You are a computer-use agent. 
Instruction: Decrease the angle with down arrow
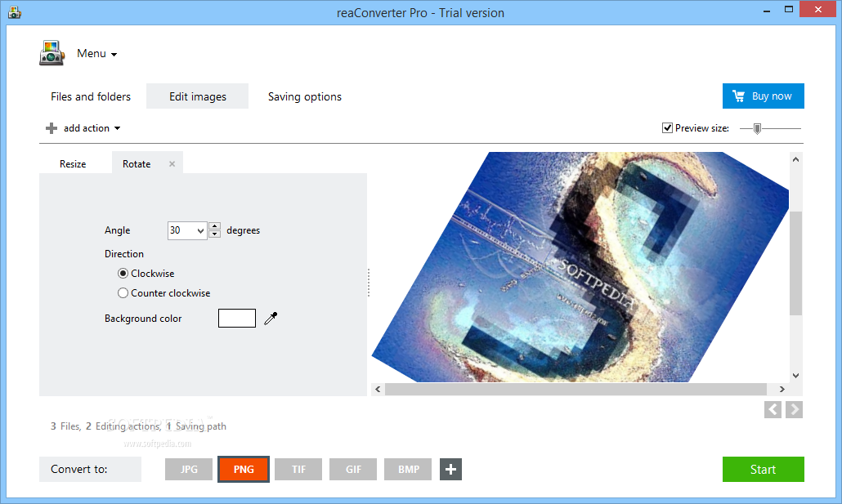(215, 234)
